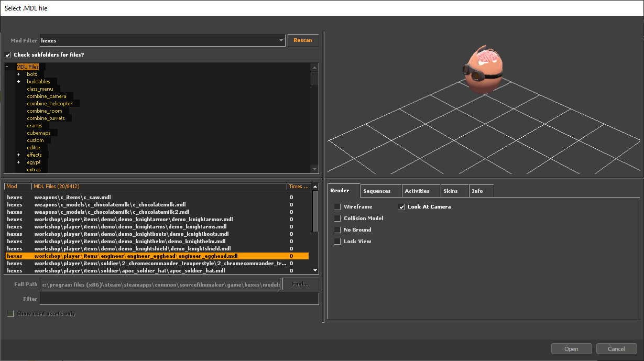Click the Cancel button
Viewport: 644px width, 361px height.
(x=616, y=349)
